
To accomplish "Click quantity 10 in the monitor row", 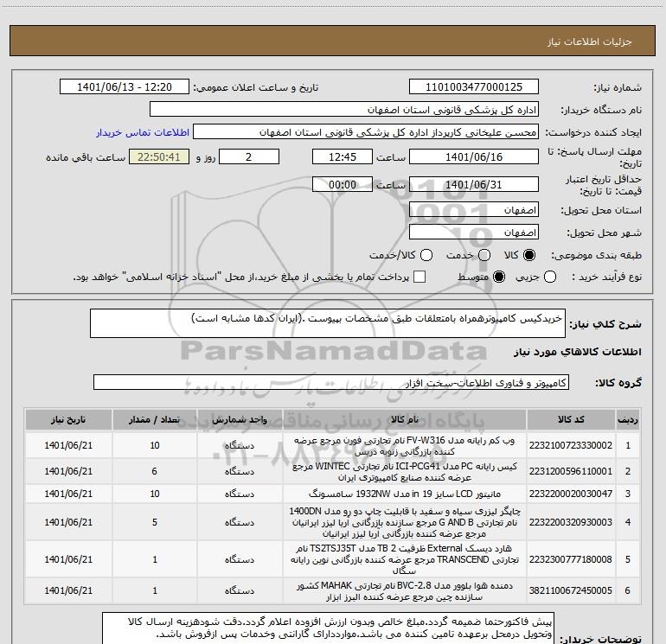I will pos(155,494).
